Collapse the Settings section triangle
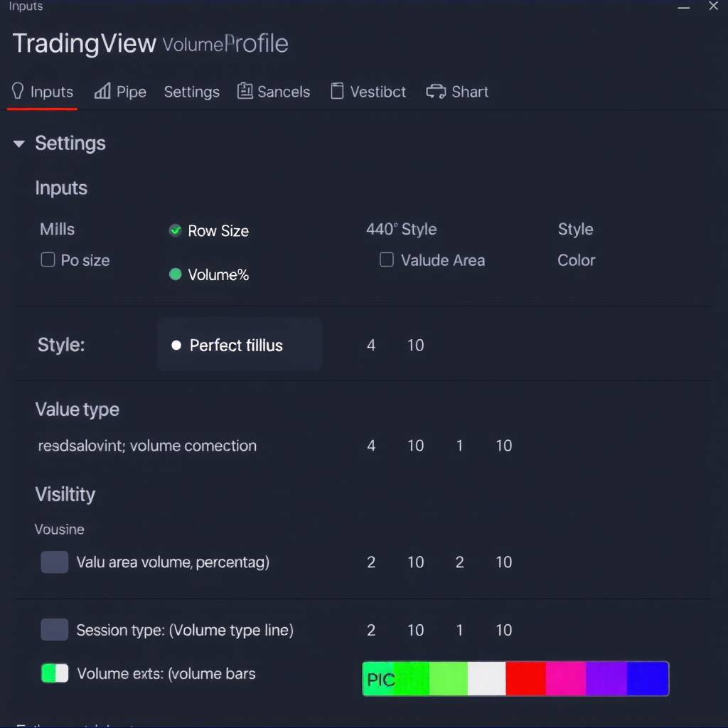Image resolution: width=728 pixels, height=728 pixels. (19, 144)
